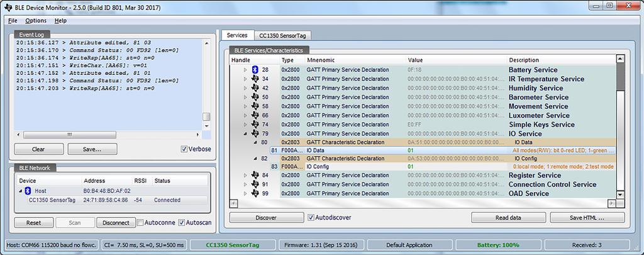Expand the Humidity Service row

(x=246, y=88)
